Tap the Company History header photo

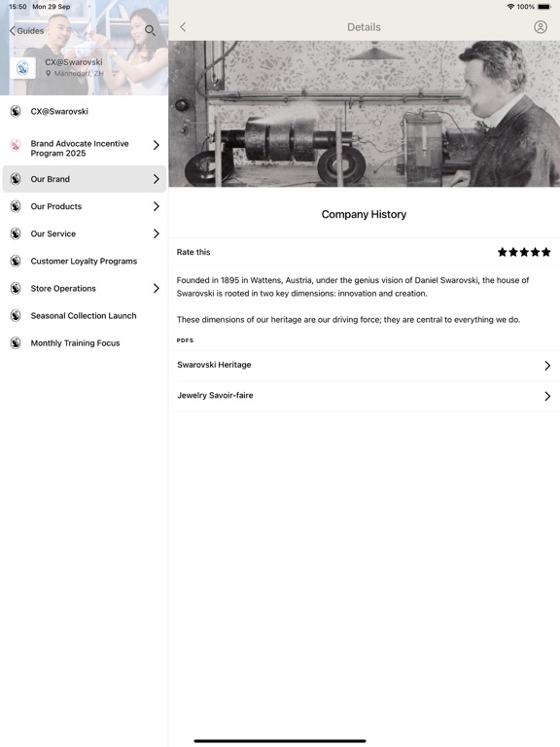click(365, 114)
